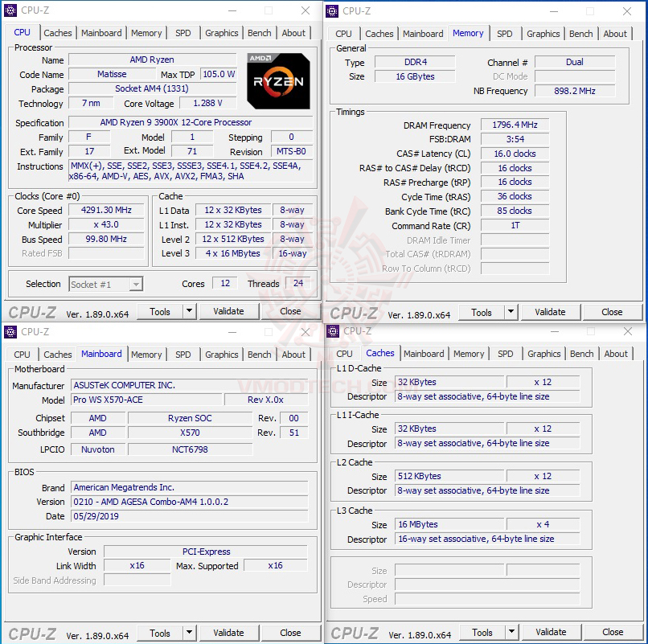
Task: Open the Graphics tab in the Memory window
Action: click(x=543, y=34)
